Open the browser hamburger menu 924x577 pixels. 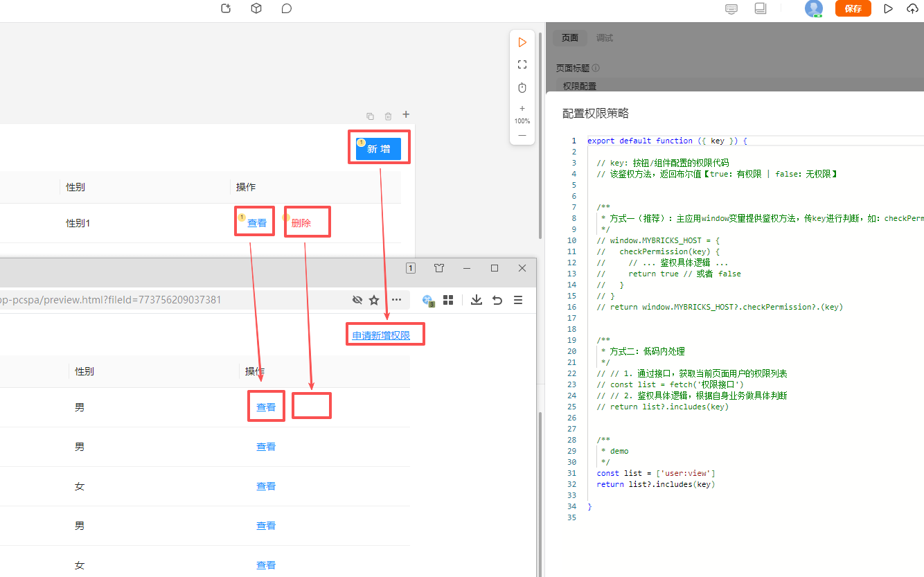point(518,300)
